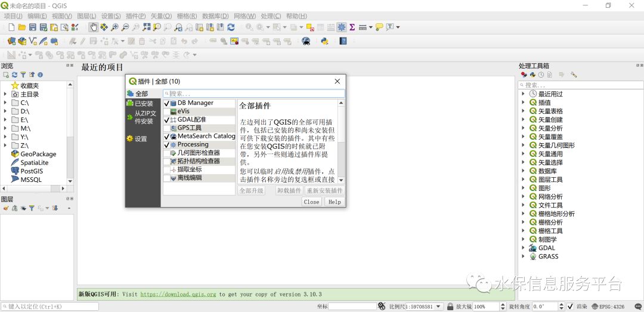Image resolution: width=644 pixels, height=312 pixels.
Task: Enable the GPS工具 plugin checkbox
Action: pyautogui.click(x=166, y=128)
